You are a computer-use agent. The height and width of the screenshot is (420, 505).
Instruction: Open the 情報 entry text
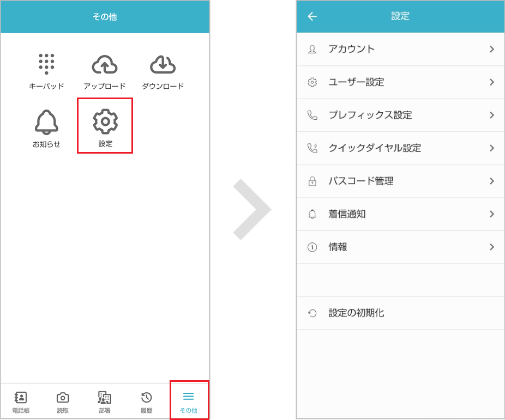pos(338,247)
